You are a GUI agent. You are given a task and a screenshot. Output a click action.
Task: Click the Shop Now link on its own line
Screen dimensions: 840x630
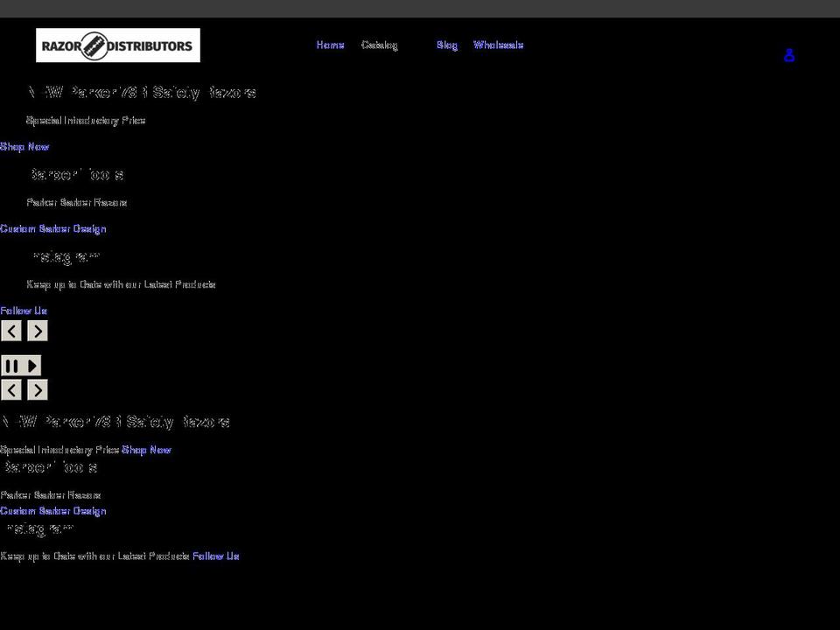point(24,147)
